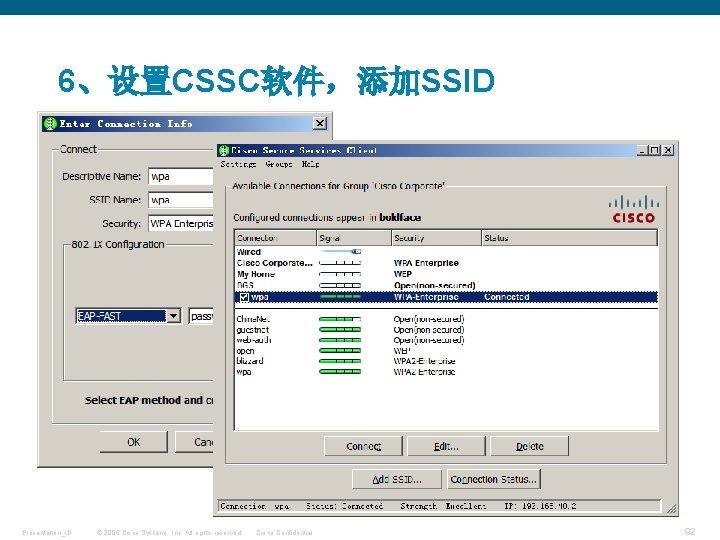
Task: Click the SSID Name input field
Action: tap(181, 200)
